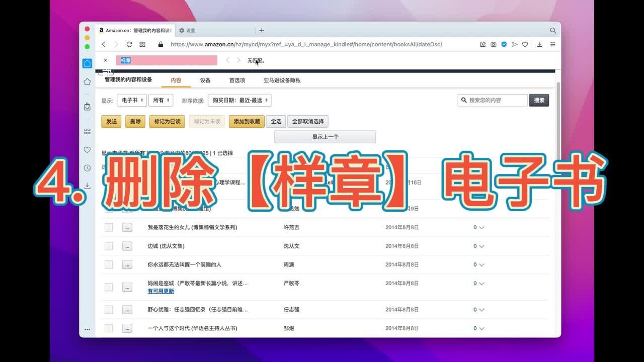Click the snapshot camera icon in the address bar
This screenshot has width=644, height=362.
click(x=494, y=44)
